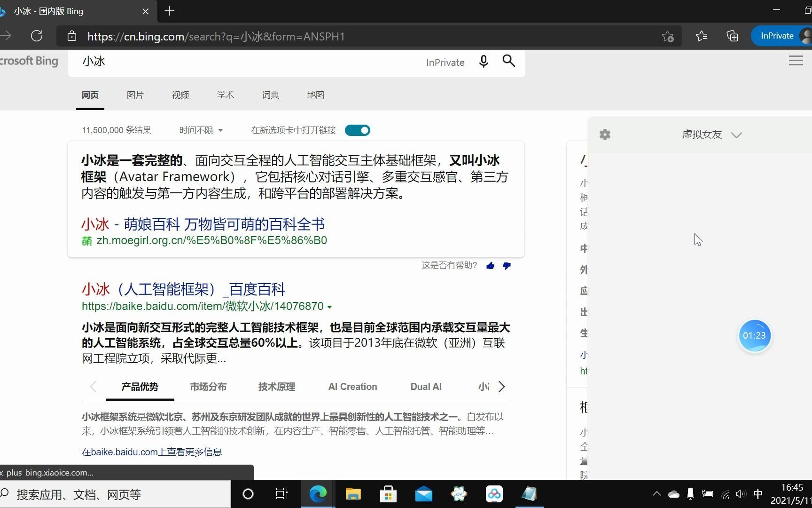The image size is (812, 508).
Task: Click the 16:45 taskbar clock
Action: point(792,487)
